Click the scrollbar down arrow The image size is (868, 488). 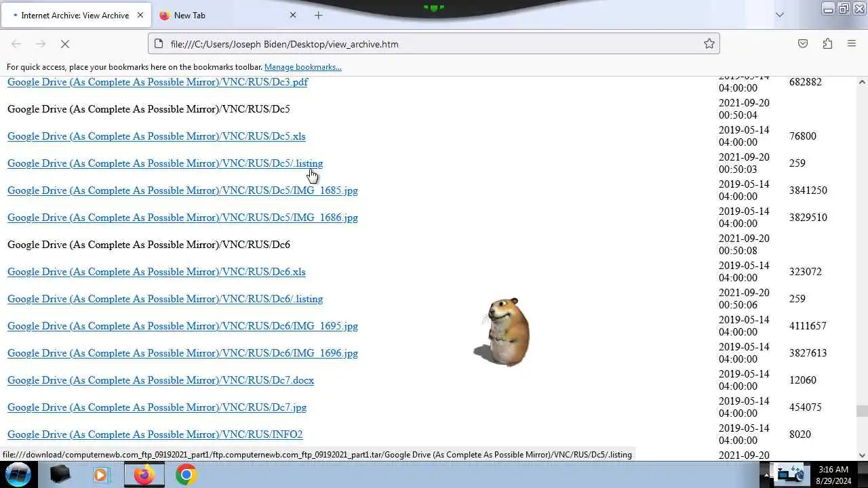pos(862,455)
